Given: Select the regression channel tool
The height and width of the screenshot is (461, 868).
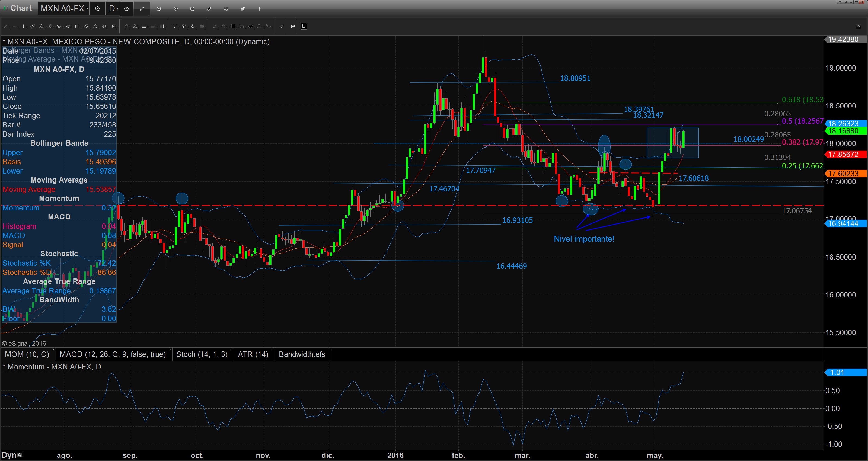Looking at the screenshot, I should click(x=104, y=26).
